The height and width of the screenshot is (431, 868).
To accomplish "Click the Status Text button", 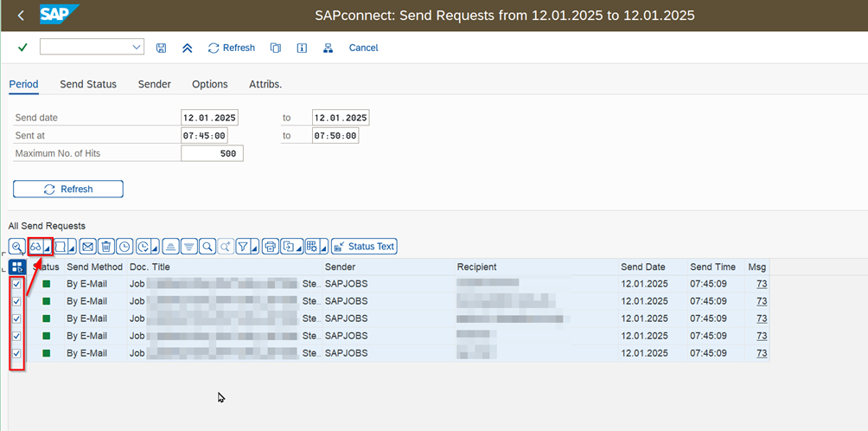I will pos(364,247).
